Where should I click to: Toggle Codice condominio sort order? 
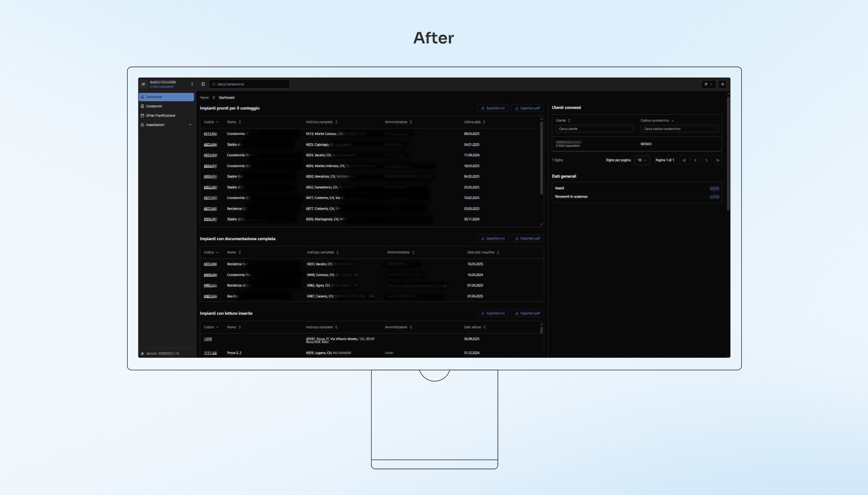(657, 121)
